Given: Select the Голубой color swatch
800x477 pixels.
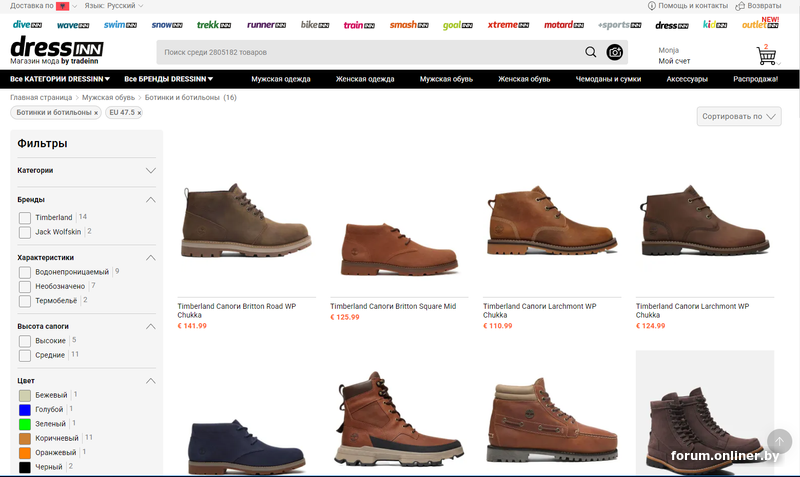Looking at the screenshot, I should (x=24, y=410).
